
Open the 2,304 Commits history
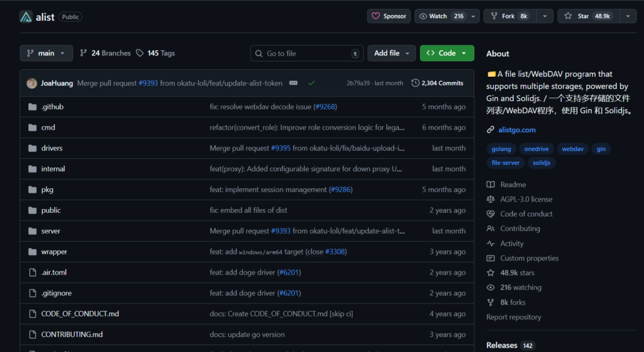tap(437, 83)
